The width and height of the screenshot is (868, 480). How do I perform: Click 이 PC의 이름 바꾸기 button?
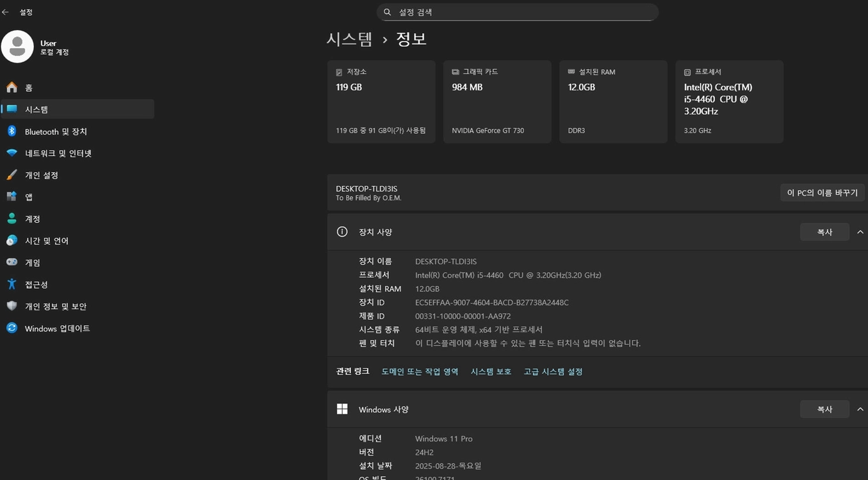click(823, 193)
